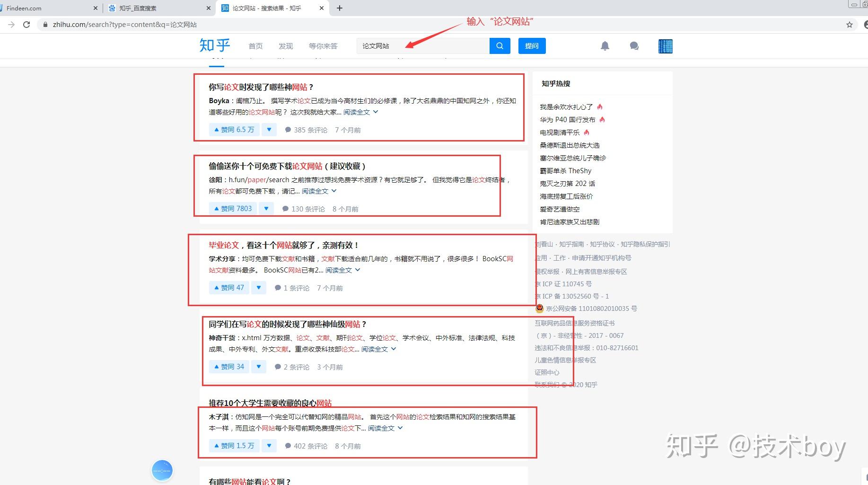This screenshot has width=868, height=485.
Task: Open hot search 桑德斯退出总统大选
Action: (570, 145)
